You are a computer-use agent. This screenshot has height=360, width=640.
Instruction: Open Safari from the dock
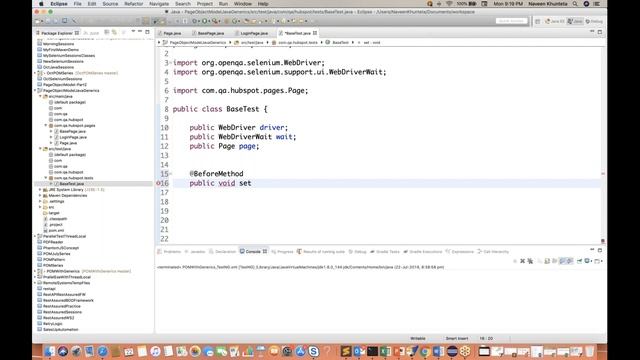click(x=102, y=351)
